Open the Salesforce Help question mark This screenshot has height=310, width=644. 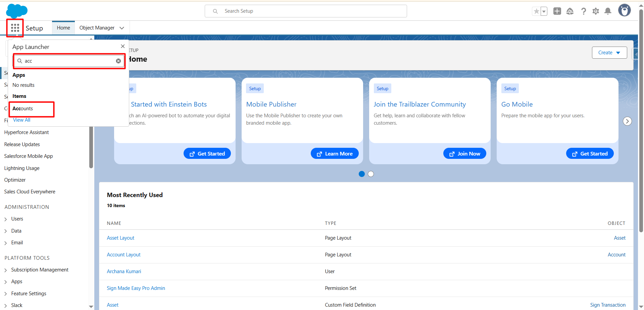(584, 11)
